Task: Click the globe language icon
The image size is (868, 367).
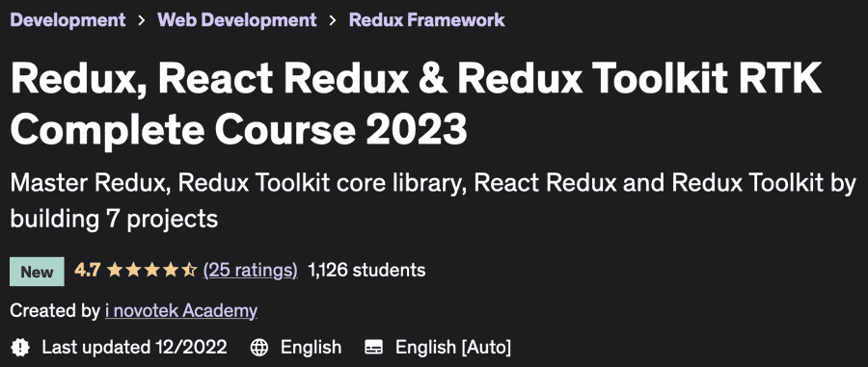Action: tap(259, 348)
